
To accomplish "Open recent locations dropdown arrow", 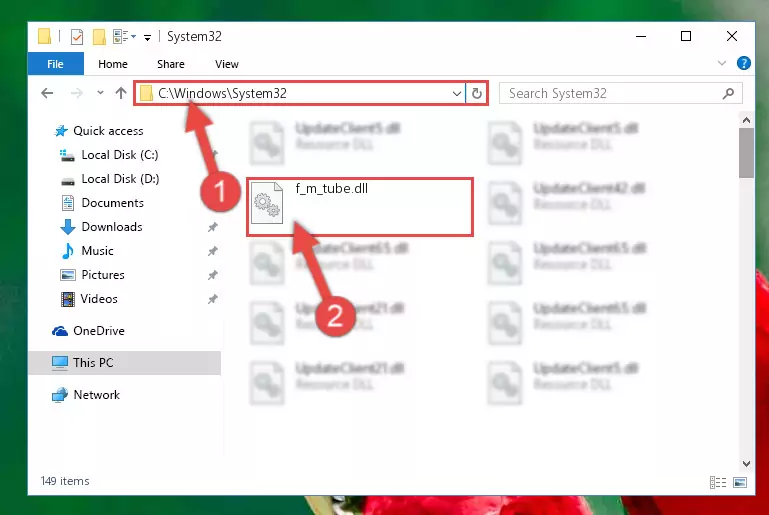I will point(100,93).
